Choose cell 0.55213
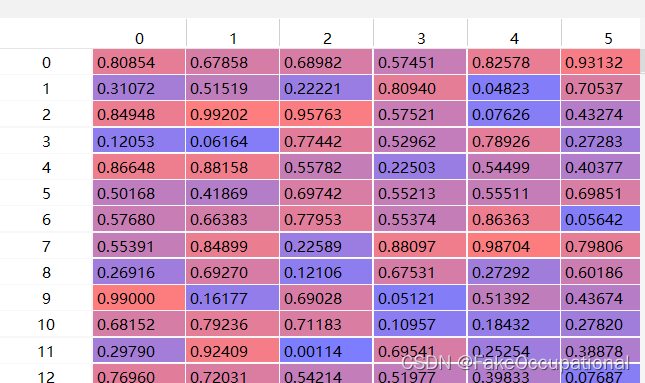Screen dimensions: 645x383 pos(420,193)
